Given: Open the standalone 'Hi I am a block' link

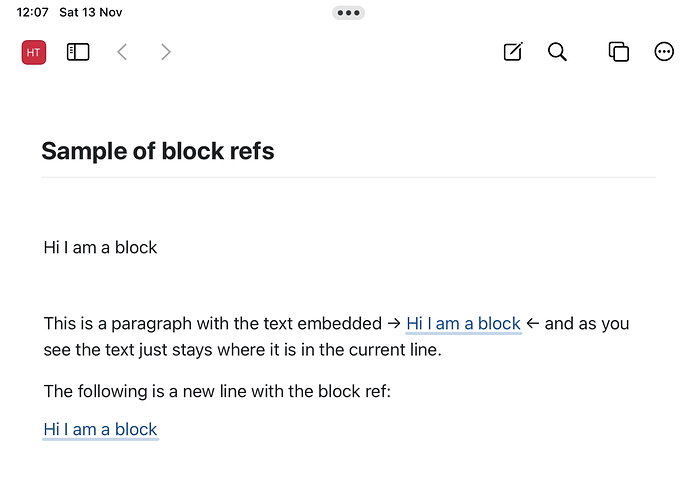Looking at the screenshot, I should click(100, 429).
